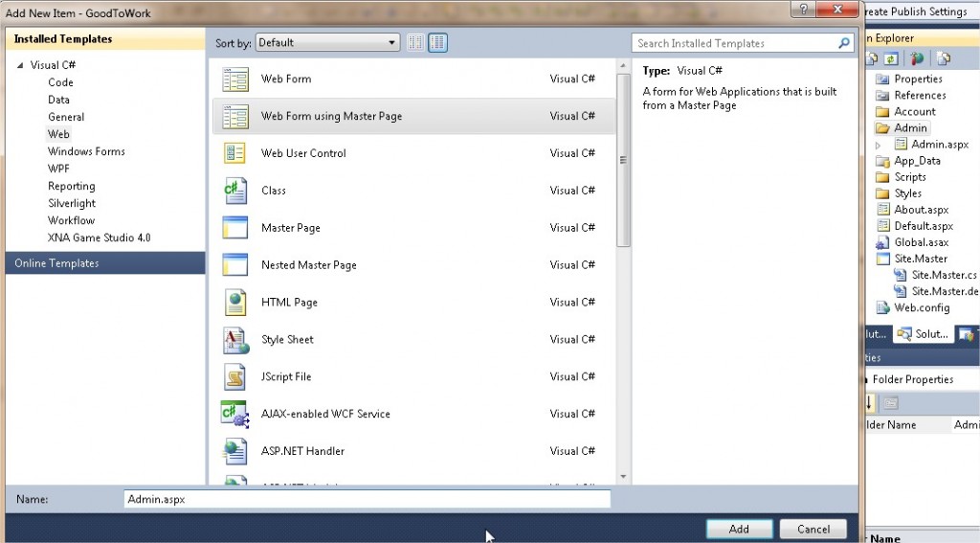This screenshot has height=543, width=980.
Task: Collapse the Visual C# tree node
Action: 20,65
